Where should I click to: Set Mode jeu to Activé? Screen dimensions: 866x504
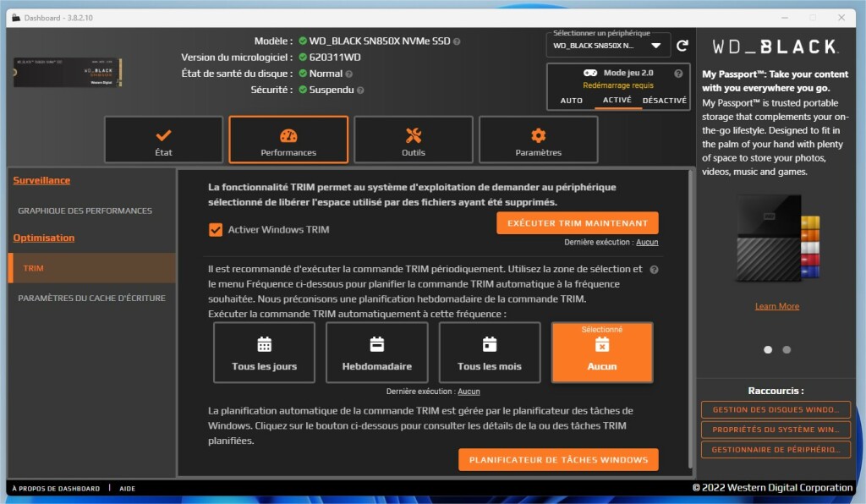(x=617, y=101)
